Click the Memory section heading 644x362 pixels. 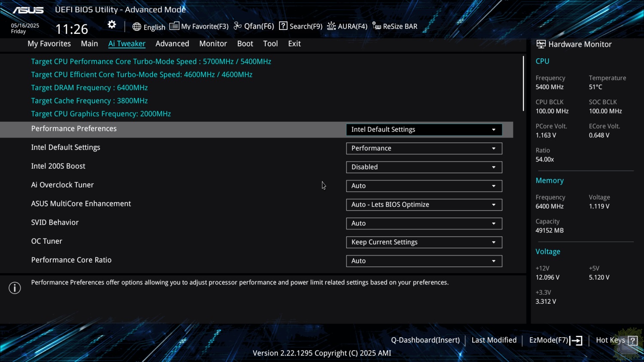(550, 181)
